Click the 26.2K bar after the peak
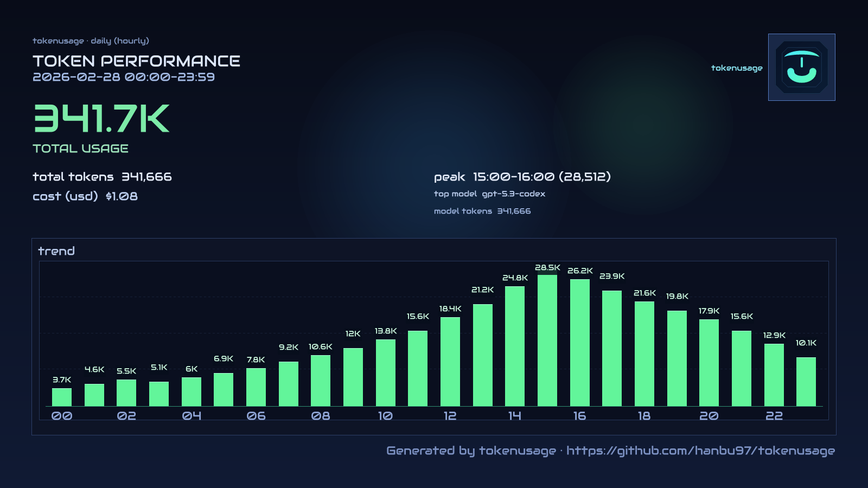This screenshot has height=488, width=868. tap(580, 342)
